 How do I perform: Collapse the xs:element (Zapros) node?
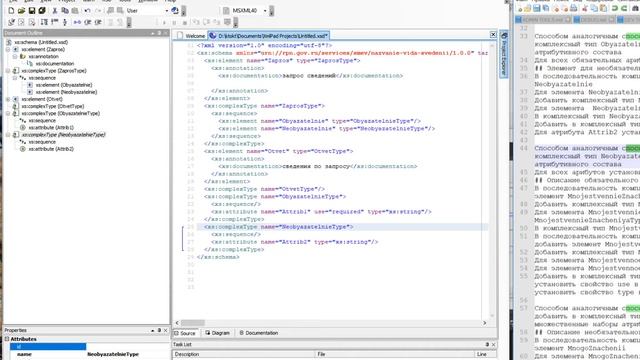click(8, 49)
